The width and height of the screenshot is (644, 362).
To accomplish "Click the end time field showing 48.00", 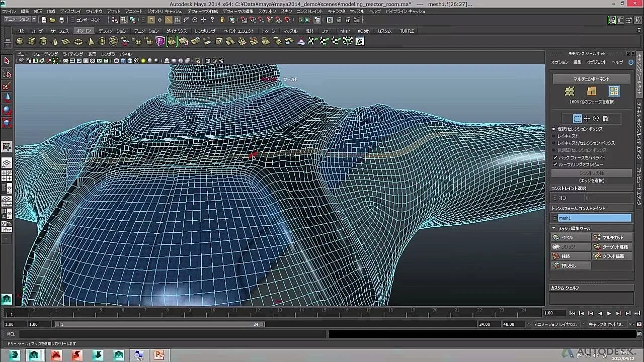I will [513, 324].
